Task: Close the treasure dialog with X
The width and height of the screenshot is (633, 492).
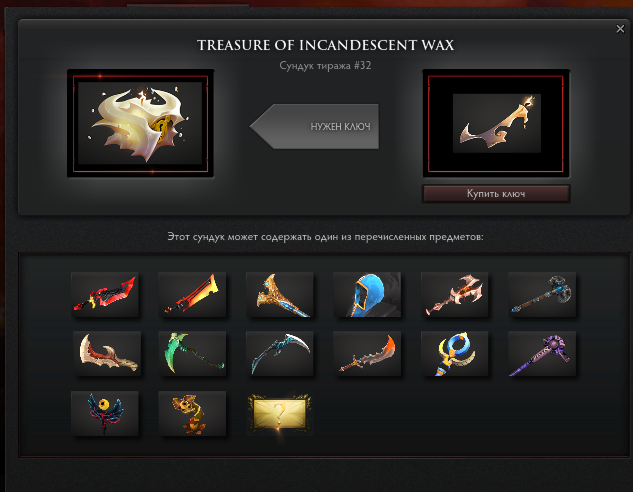Action: click(x=620, y=29)
